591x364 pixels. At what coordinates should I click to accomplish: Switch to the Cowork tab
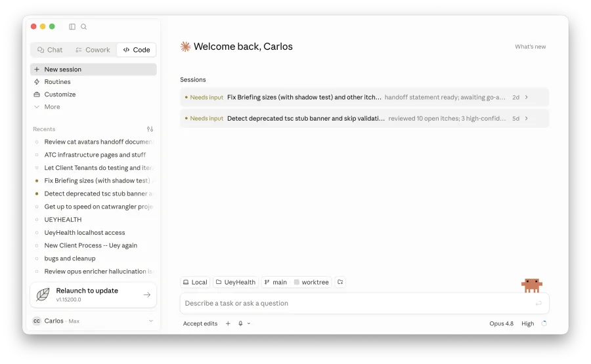click(93, 50)
